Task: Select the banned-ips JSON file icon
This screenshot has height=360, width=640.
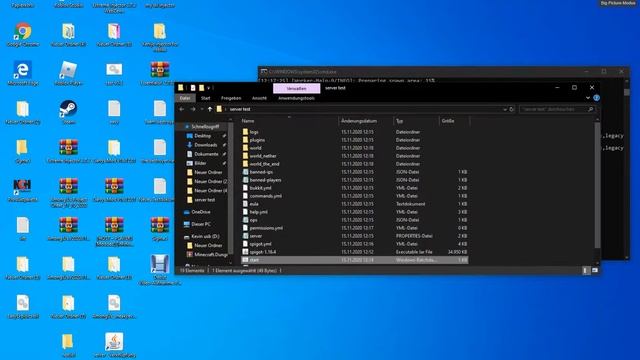Action: pos(245,172)
